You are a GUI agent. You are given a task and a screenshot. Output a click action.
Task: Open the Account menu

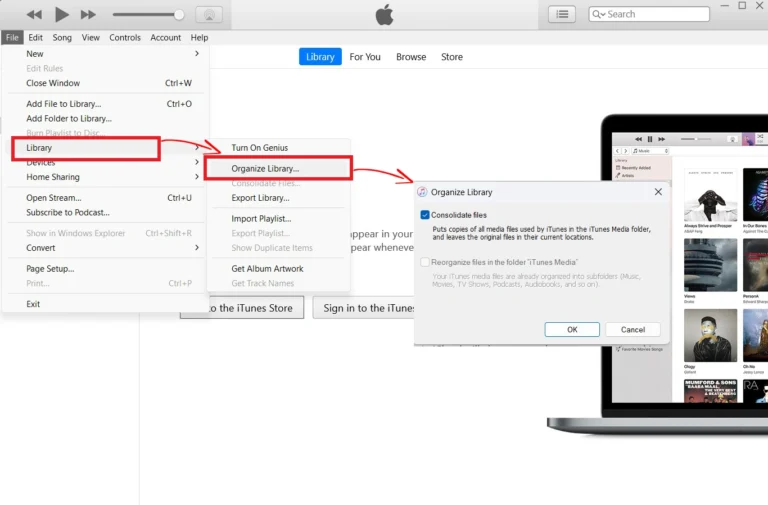[166, 38]
